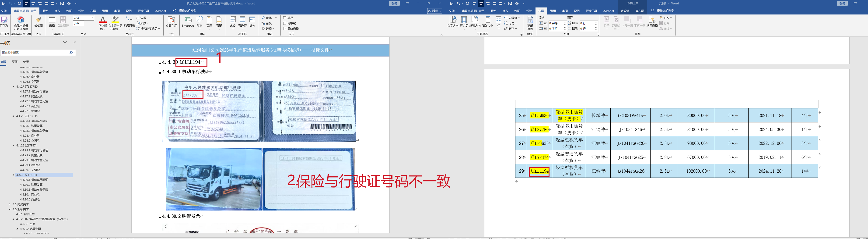Screen dimensions: 868x239
Task: Expand the 4.5 财务要求 heading in navigation
Action: 10,204
